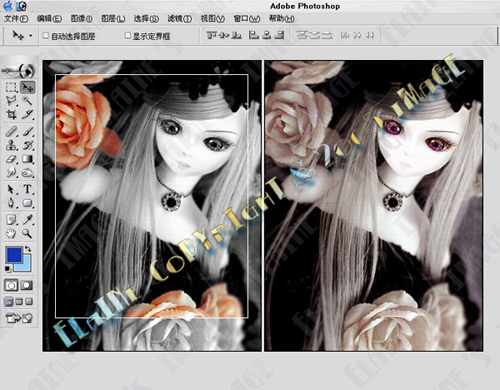Screen dimensions: 500x390
Task: Select the Slice tool
Action: point(27,114)
